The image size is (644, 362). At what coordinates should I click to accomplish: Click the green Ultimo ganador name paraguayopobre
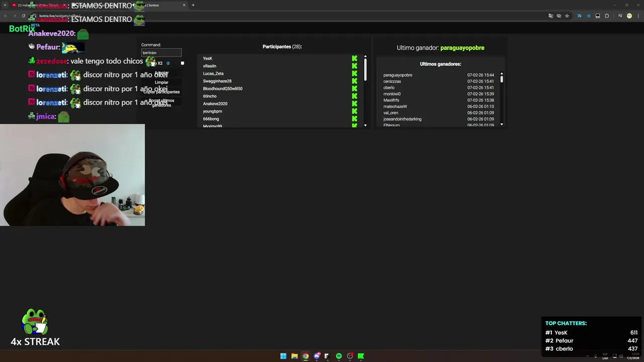[462, 48]
